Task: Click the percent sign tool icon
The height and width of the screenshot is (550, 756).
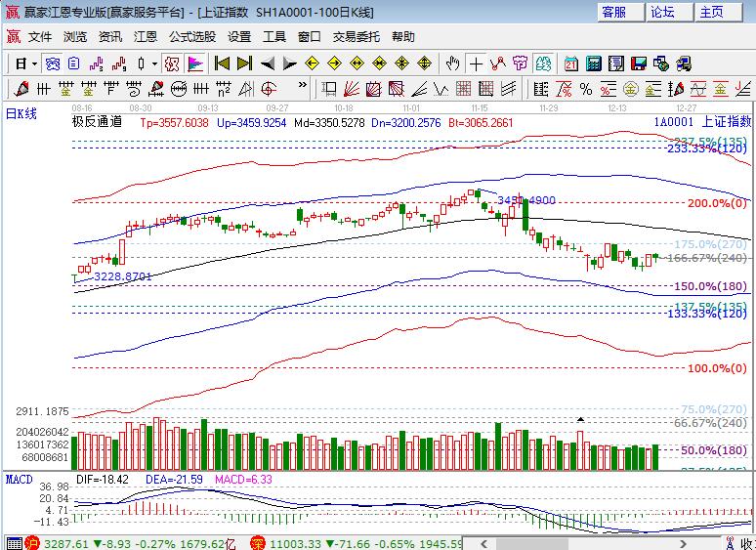Action: (x=586, y=89)
